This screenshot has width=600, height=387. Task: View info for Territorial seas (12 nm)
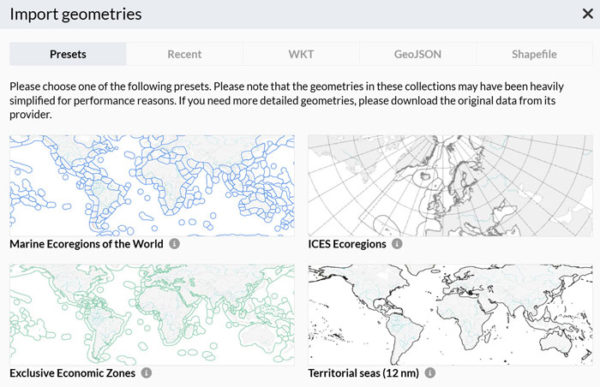tap(430, 372)
